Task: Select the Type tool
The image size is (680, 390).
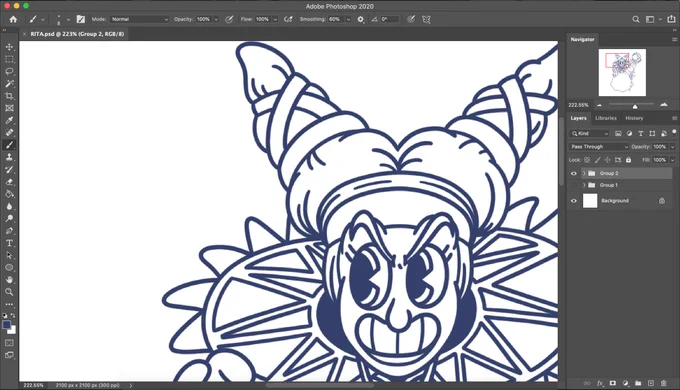Action: click(9, 243)
